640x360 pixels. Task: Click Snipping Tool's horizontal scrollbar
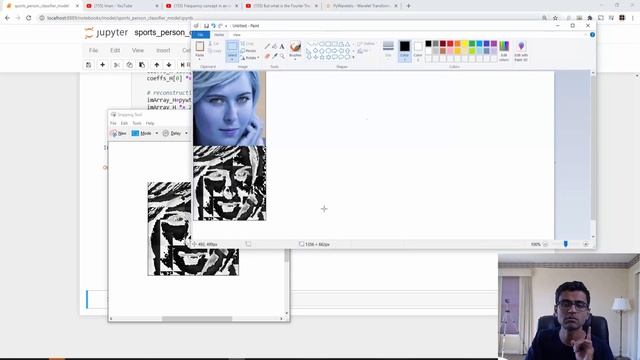196,318
